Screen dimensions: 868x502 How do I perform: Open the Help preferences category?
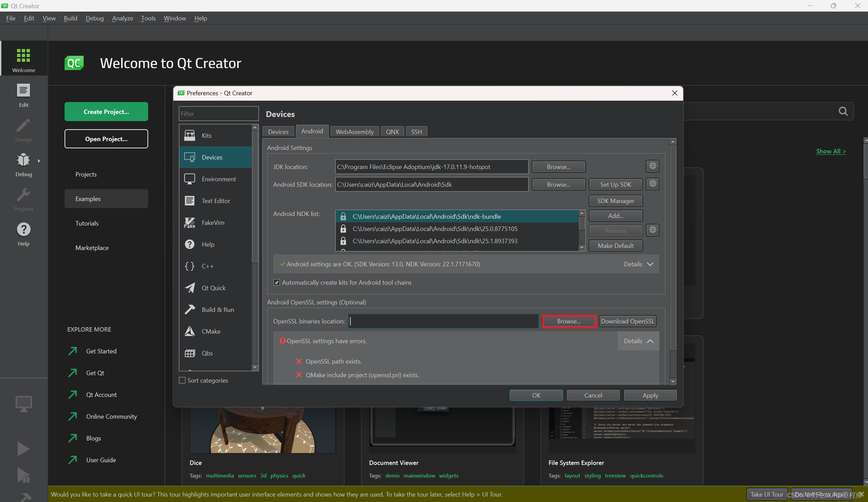pos(215,244)
